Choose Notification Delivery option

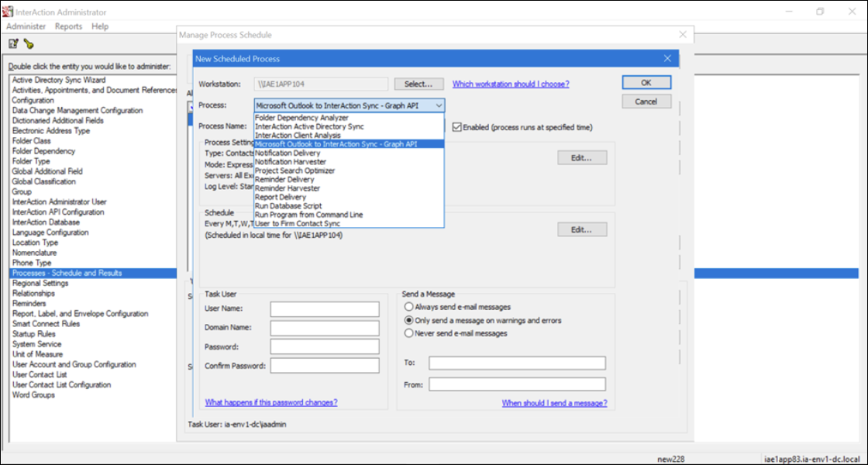coord(349,153)
